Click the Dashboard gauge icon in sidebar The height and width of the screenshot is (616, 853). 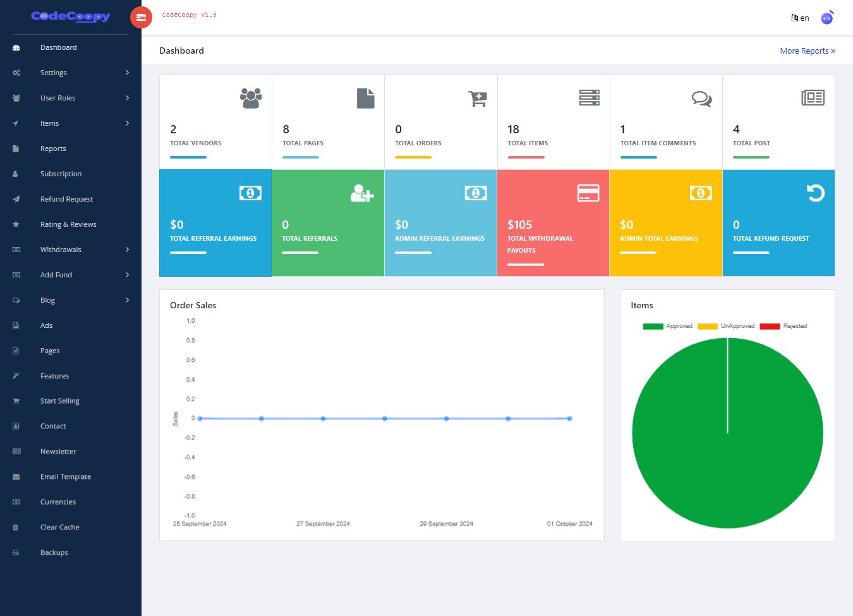coord(16,47)
